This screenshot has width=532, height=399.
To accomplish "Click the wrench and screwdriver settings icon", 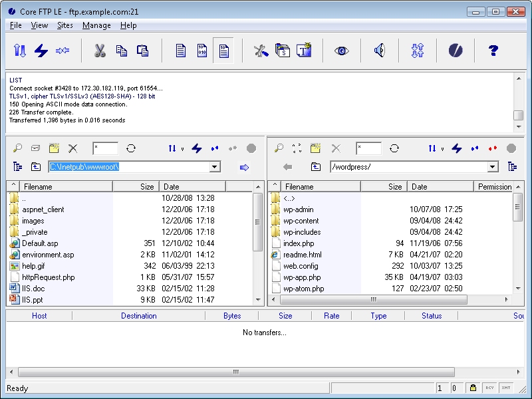I will (x=261, y=51).
